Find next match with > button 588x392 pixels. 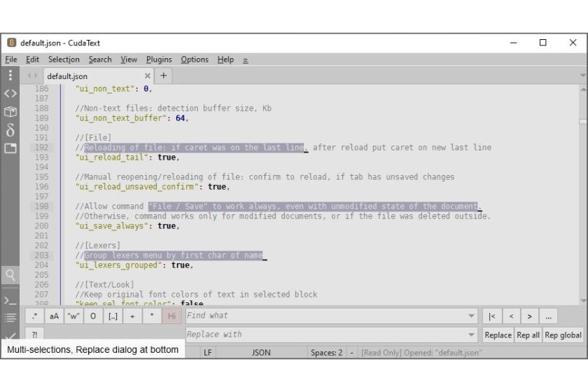pos(529,316)
